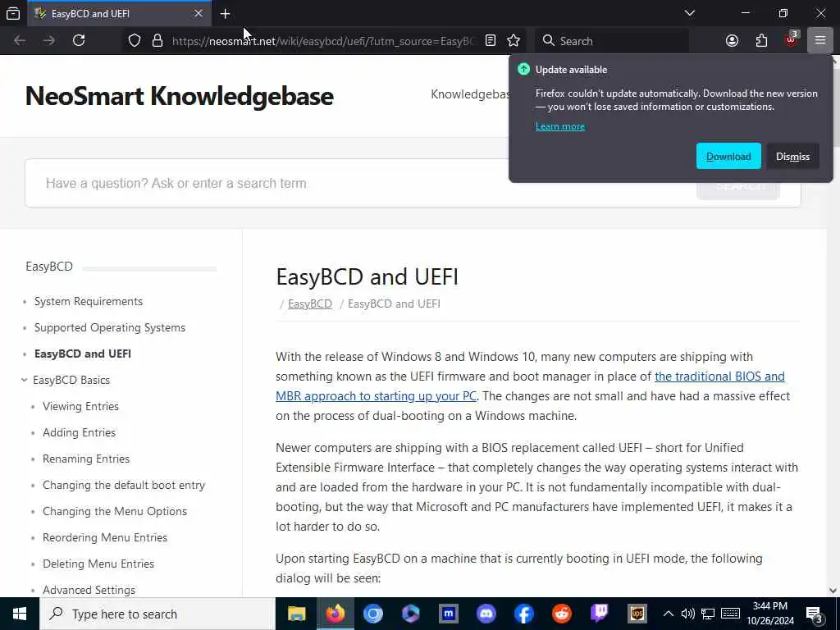Open Viewing Entries sidebar item
Screen dimensions: 840x630
(81, 407)
